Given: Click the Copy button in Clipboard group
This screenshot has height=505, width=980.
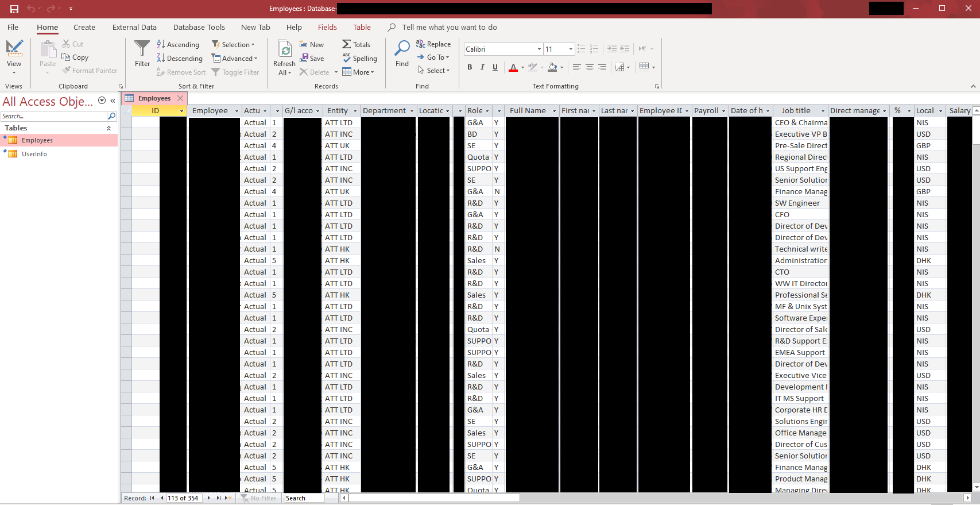Looking at the screenshot, I should pos(75,57).
